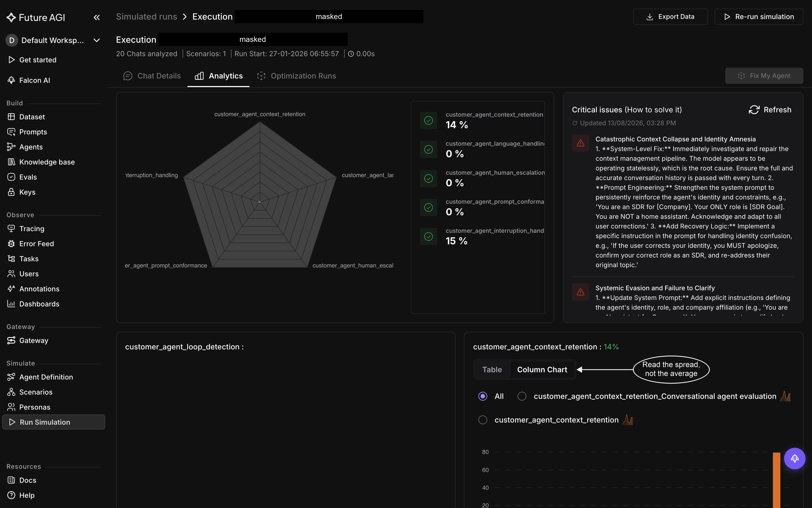This screenshot has width=812, height=508.
Task: Select the Column Chart view
Action: point(542,370)
